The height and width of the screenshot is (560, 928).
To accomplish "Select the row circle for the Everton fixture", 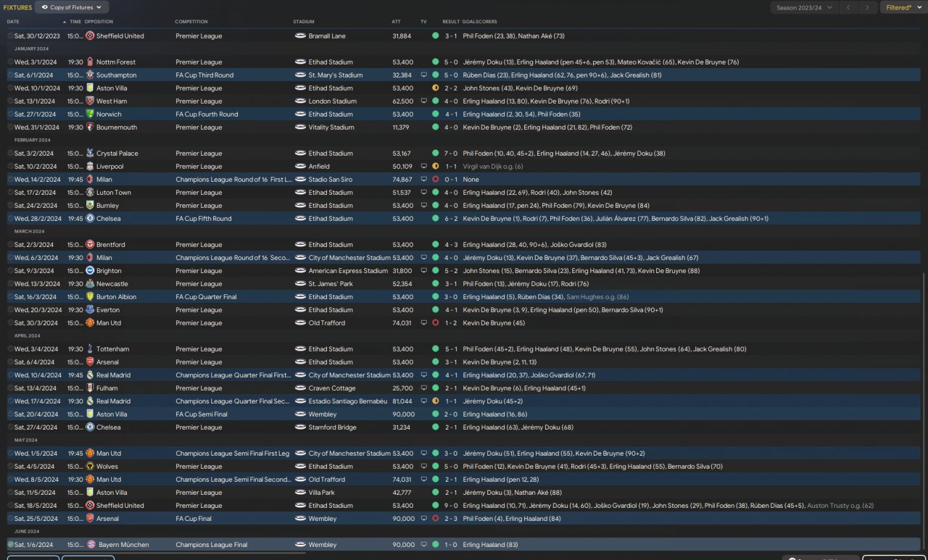I will click(10, 310).
